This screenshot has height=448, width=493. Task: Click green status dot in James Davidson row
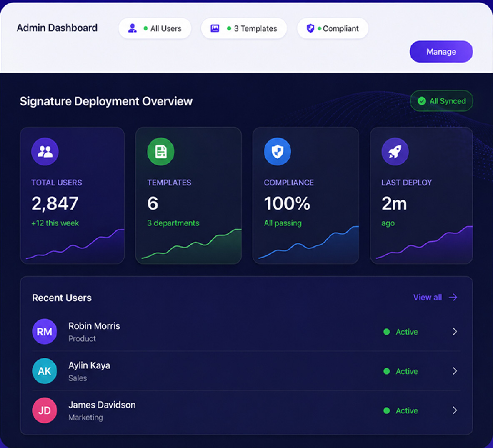(387, 410)
